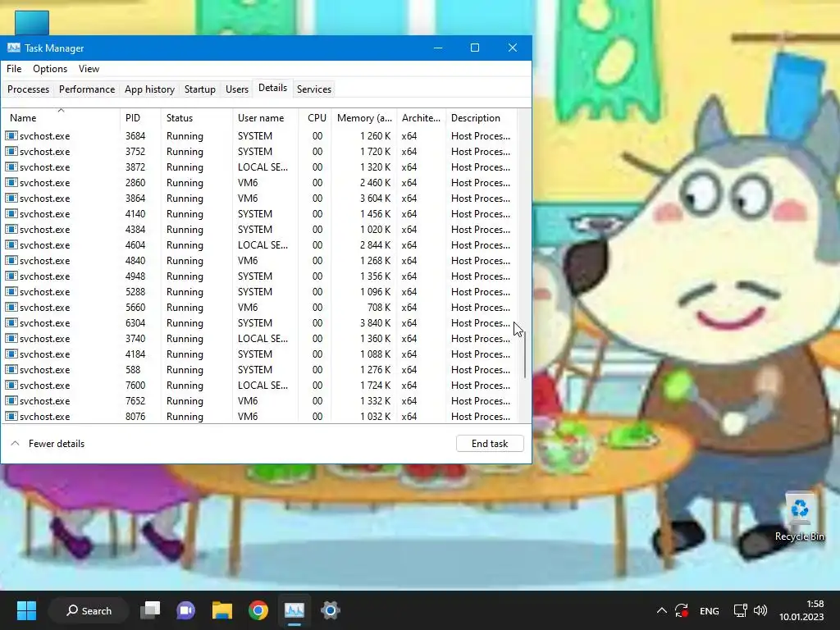Open the File menu
Screen dimensions: 840x630
coord(14,69)
